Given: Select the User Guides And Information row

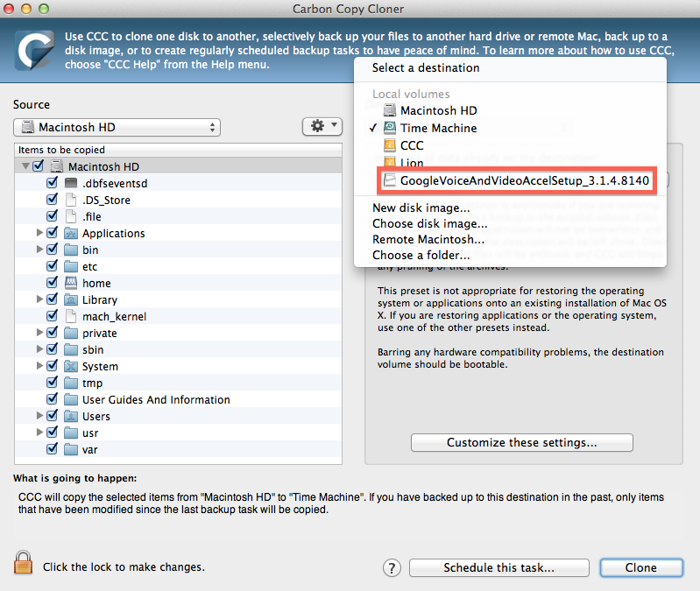Looking at the screenshot, I should pyautogui.click(x=179, y=399).
